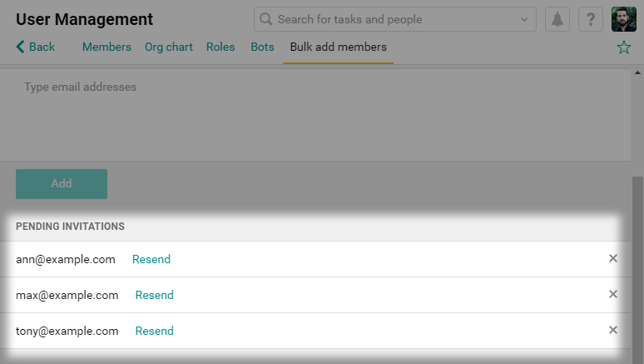Image resolution: width=644 pixels, height=364 pixels.
Task: Switch to the Roles tab
Action: click(220, 47)
